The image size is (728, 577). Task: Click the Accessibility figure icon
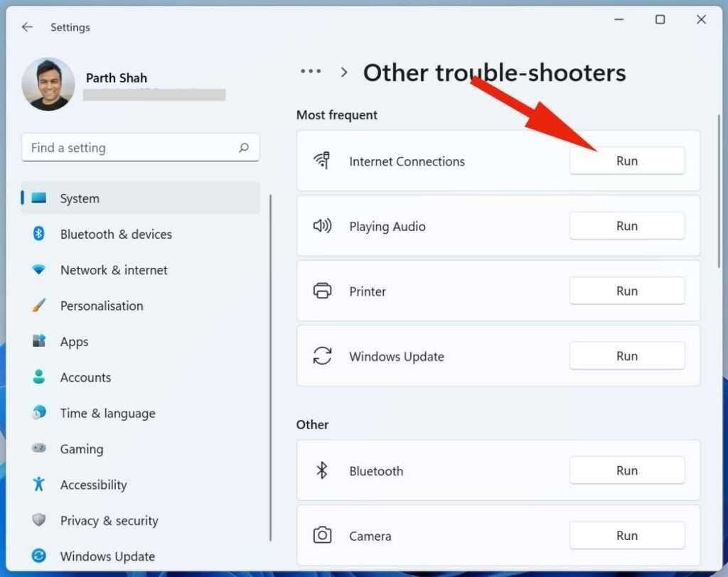click(x=39, y=485)
